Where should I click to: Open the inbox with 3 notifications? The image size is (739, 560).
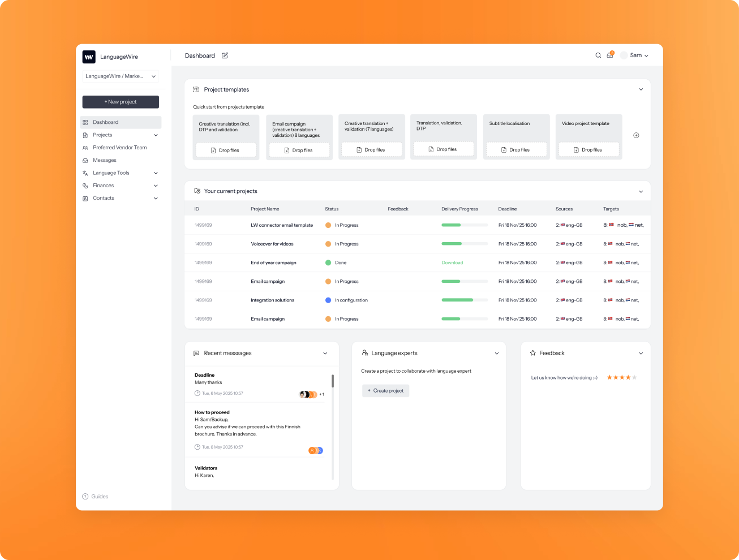tap(610, 55)
